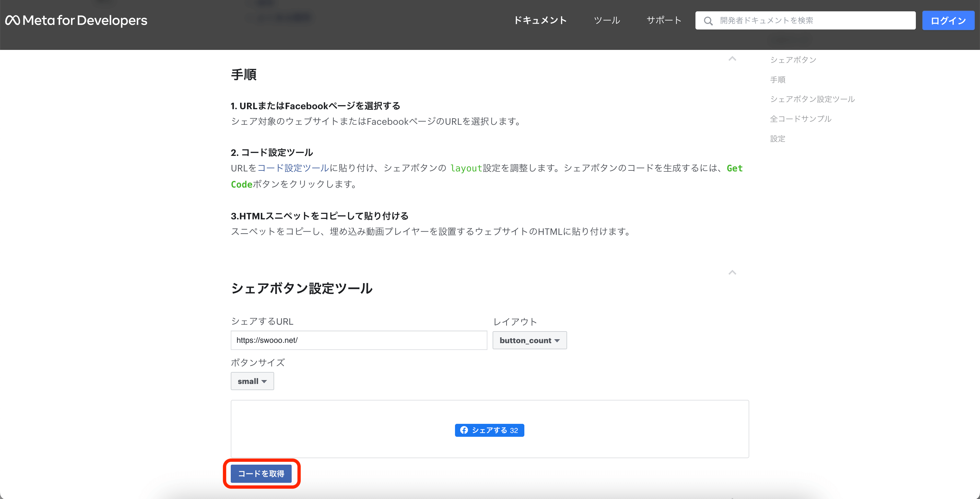
Task: Jump to シェアボタン in sidebar
Action: coord(793,60)
